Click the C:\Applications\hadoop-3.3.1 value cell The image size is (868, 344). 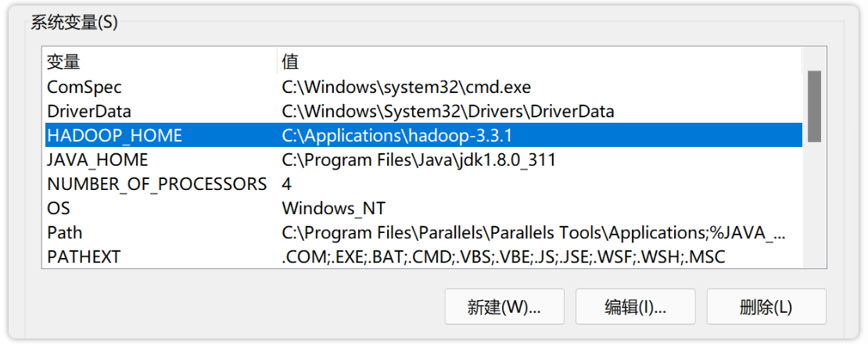(396, 135)
